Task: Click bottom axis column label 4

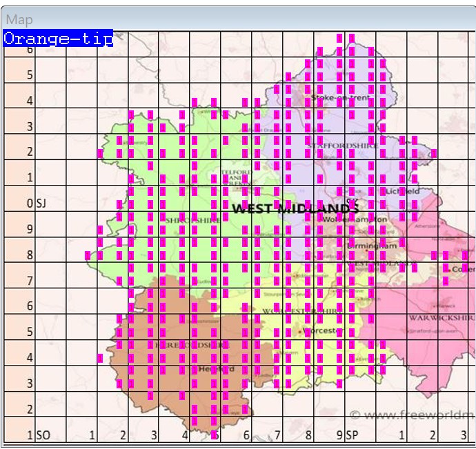Action: (x=184, y=435)
